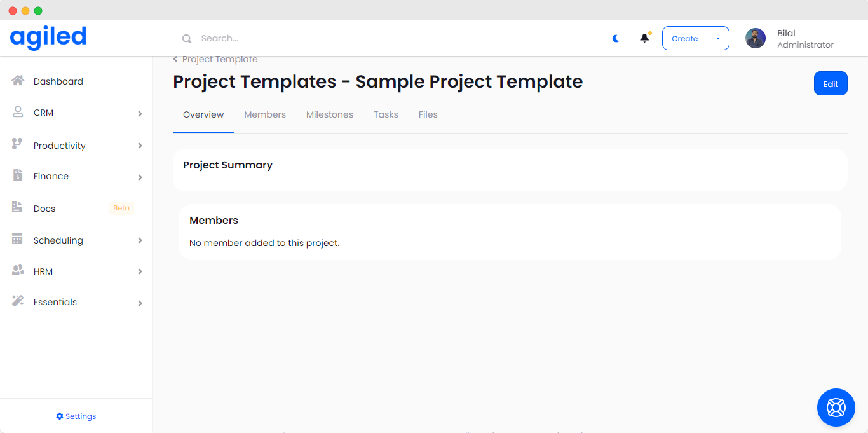868x433 pixels.
Task: Click the Essentials magic wand icon
Action: click(x=18, y=301)
